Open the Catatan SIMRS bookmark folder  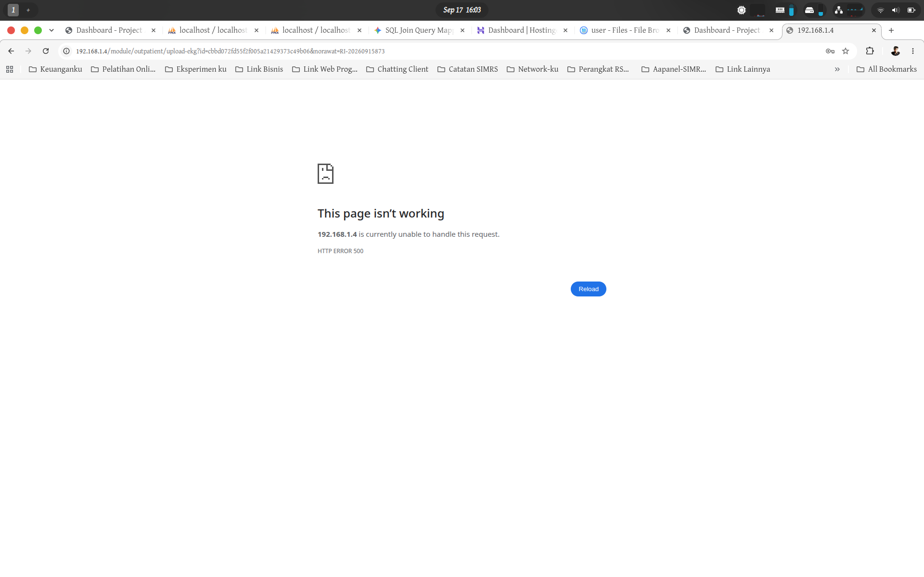(467, 69)
